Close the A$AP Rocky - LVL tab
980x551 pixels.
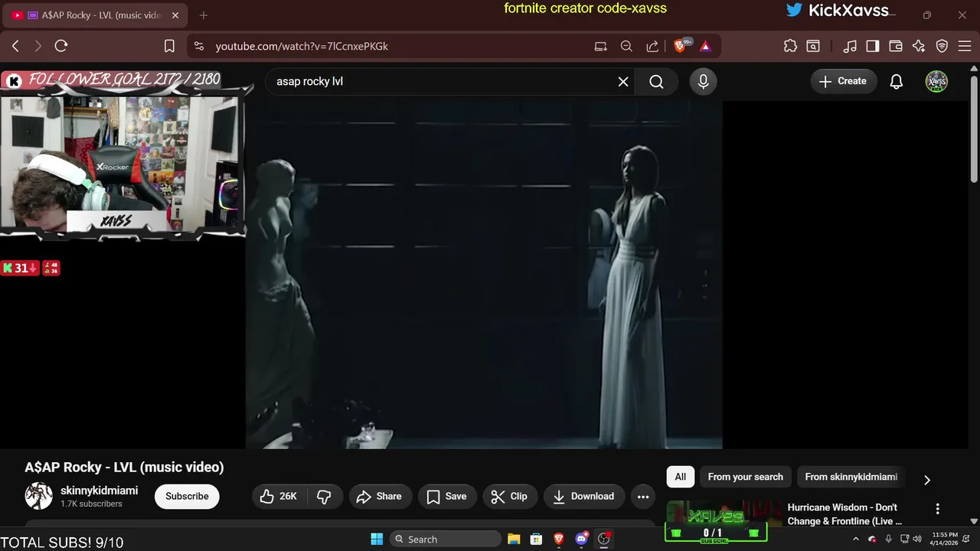[175, 15]
